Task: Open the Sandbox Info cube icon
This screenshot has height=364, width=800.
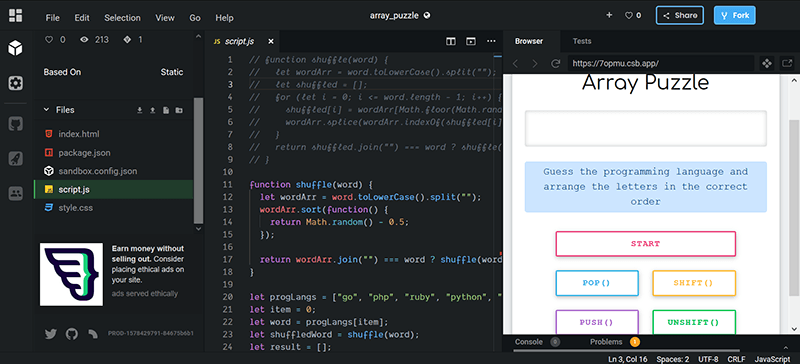Action: coord(15,48)
